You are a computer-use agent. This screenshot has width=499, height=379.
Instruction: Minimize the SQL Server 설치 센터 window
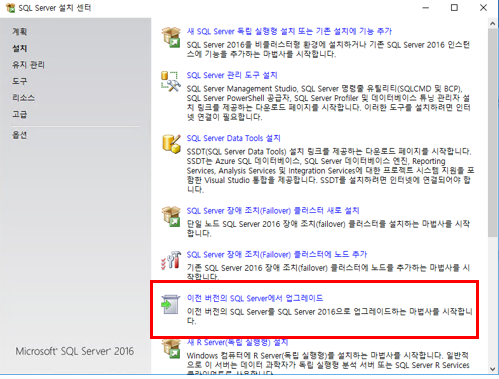pos(426,8)
